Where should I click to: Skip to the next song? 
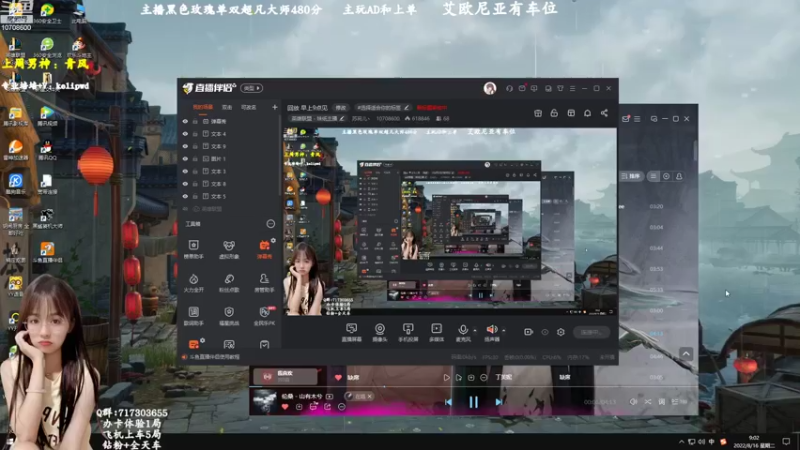[499, 402]
